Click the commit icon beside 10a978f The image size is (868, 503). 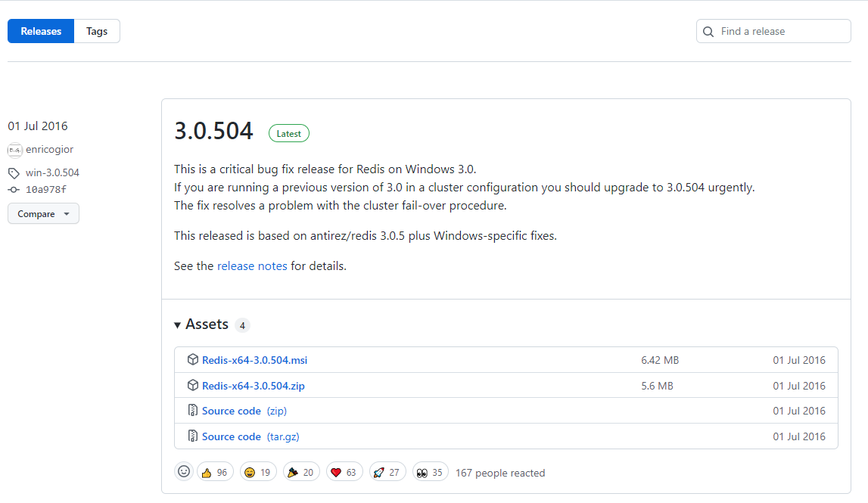(x=14, y=190)
